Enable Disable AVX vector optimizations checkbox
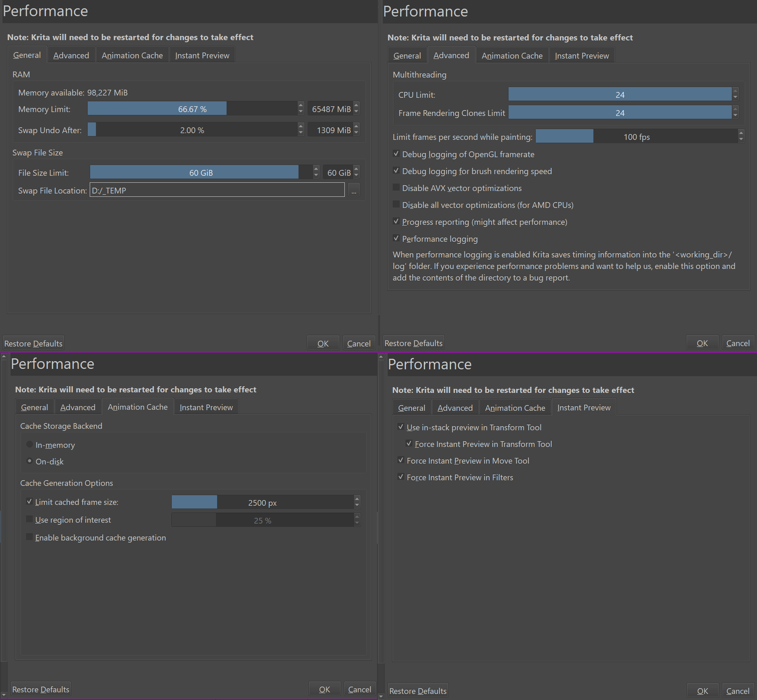Screen dimensions: 757x700 396,188
